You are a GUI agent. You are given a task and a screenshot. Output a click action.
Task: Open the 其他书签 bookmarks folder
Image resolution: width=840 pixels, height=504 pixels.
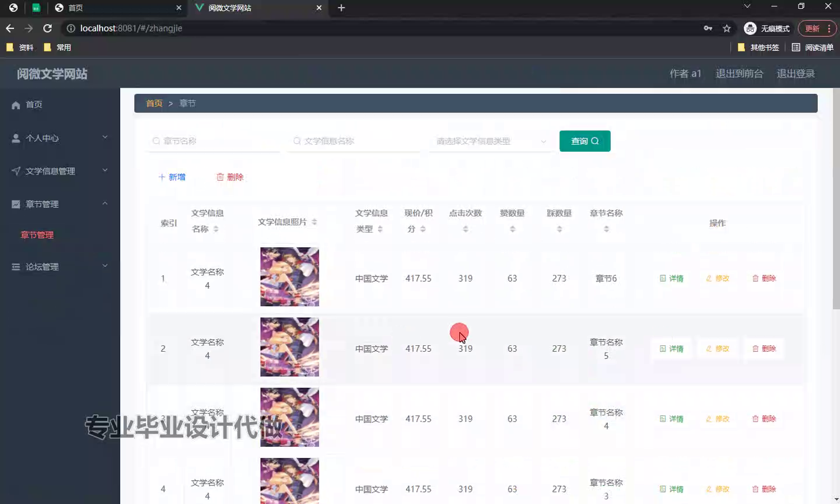click(x=758, y=47)
